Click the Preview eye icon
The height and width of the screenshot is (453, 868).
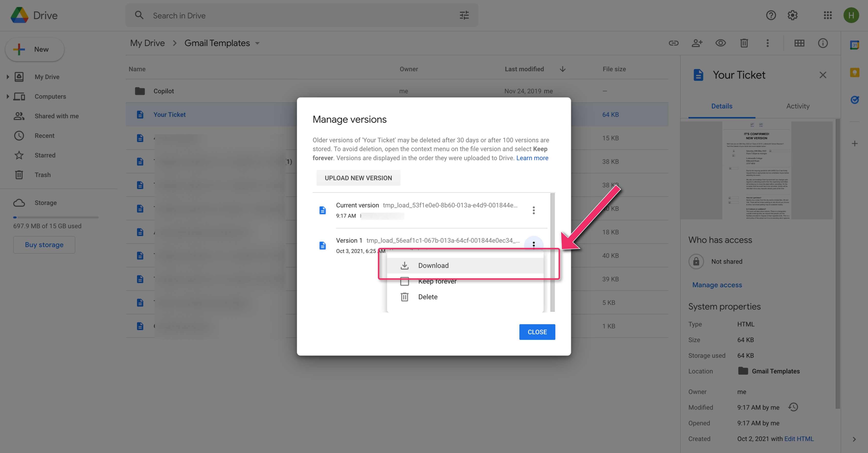coord(720,43)
